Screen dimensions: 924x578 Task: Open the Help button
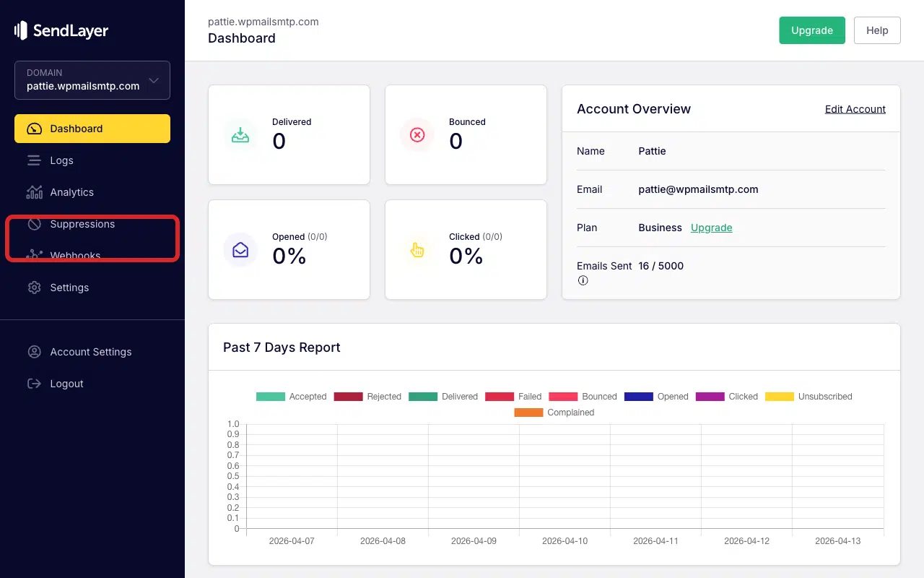pyautogui.click(x=877, y=30)
